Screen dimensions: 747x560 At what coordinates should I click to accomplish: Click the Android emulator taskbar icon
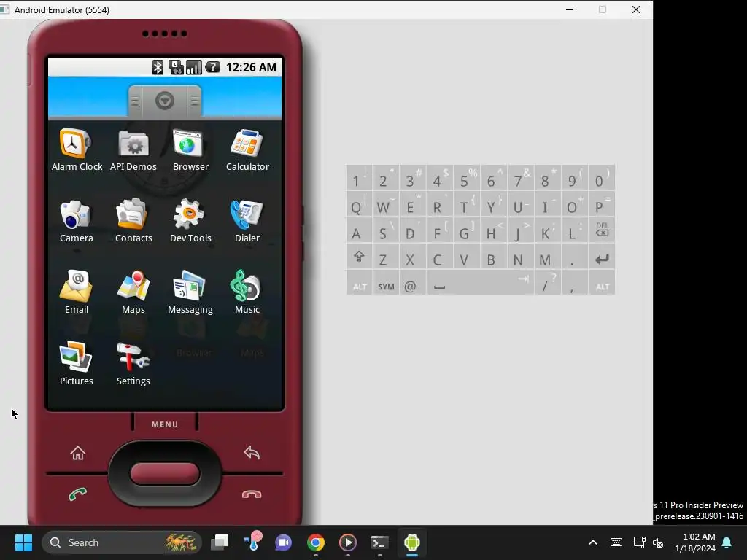411,542
